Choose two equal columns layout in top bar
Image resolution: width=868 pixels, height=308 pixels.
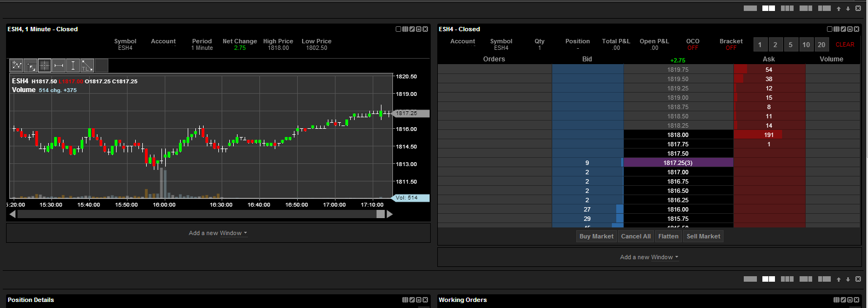click(769, 8)
